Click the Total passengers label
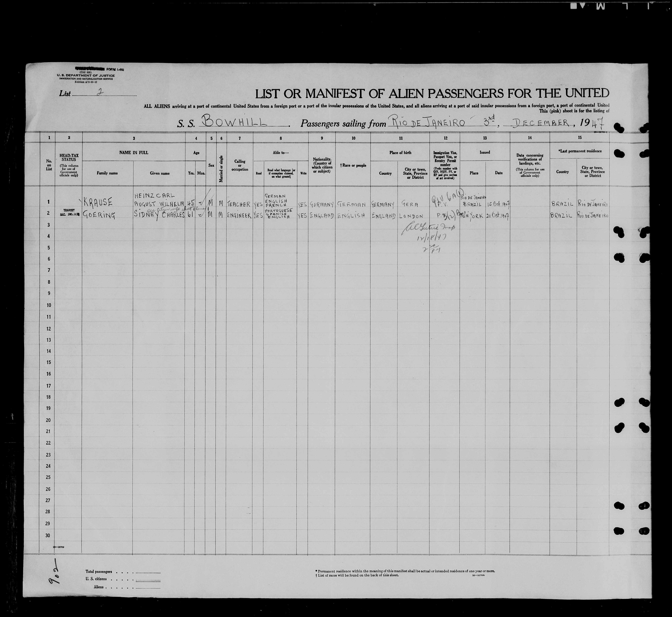 coord(99,572)
